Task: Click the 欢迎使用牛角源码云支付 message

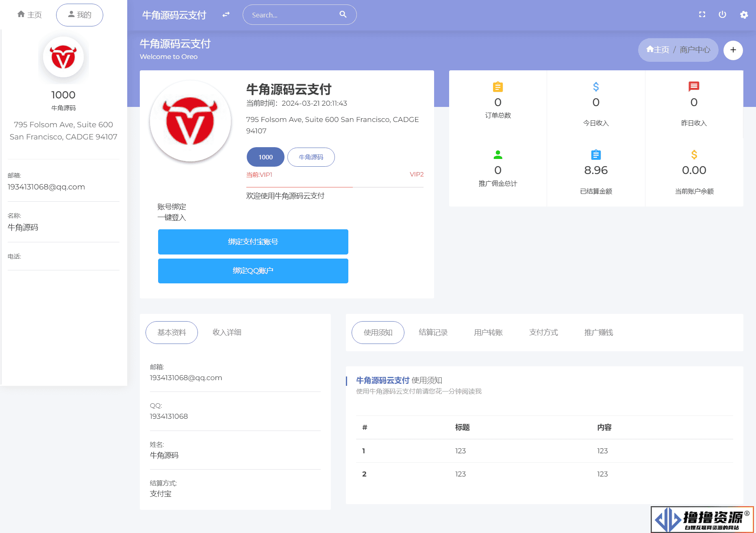Action: point(285,196)
